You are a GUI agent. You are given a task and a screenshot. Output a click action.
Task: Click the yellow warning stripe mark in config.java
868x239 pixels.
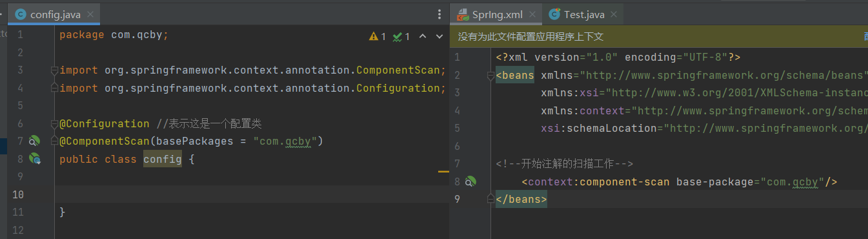tap(443, 172)
